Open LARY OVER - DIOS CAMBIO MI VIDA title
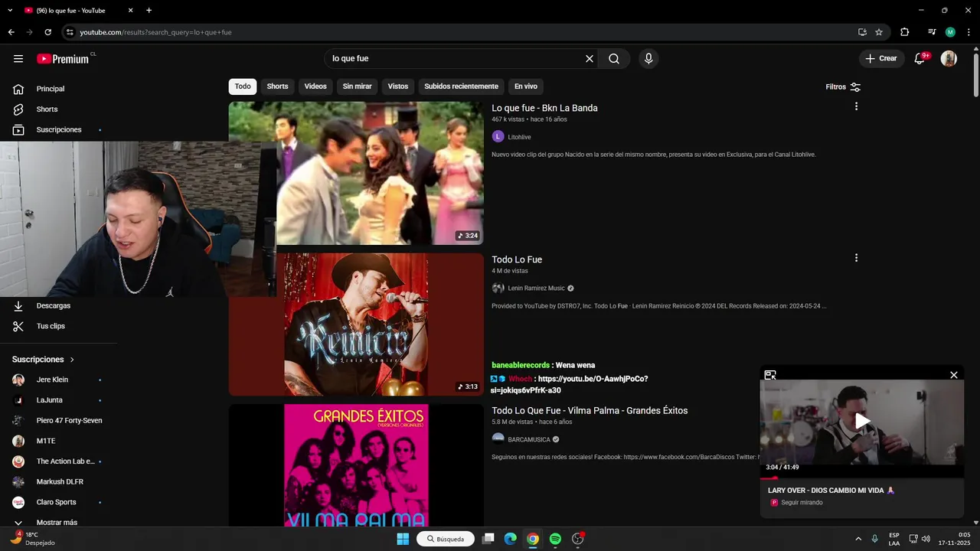This screenshot has height=551, width=980. tap(831, 491)
